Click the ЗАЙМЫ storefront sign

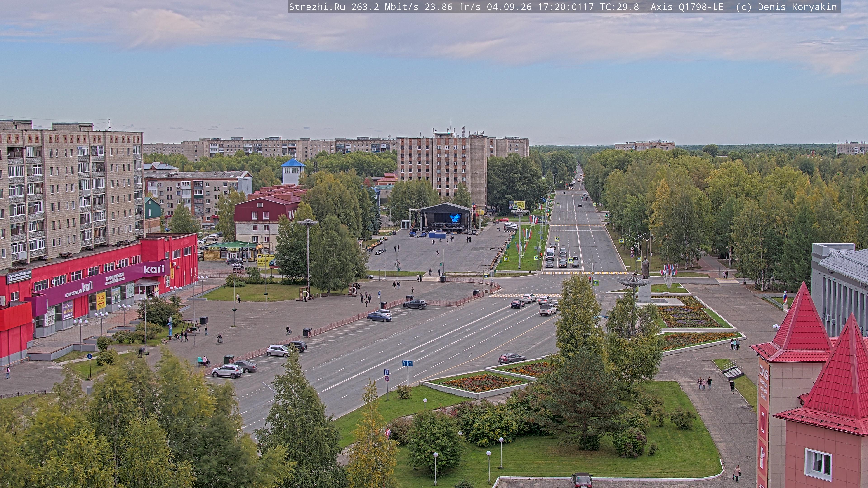pyautogui.click(x=68, y=311)
